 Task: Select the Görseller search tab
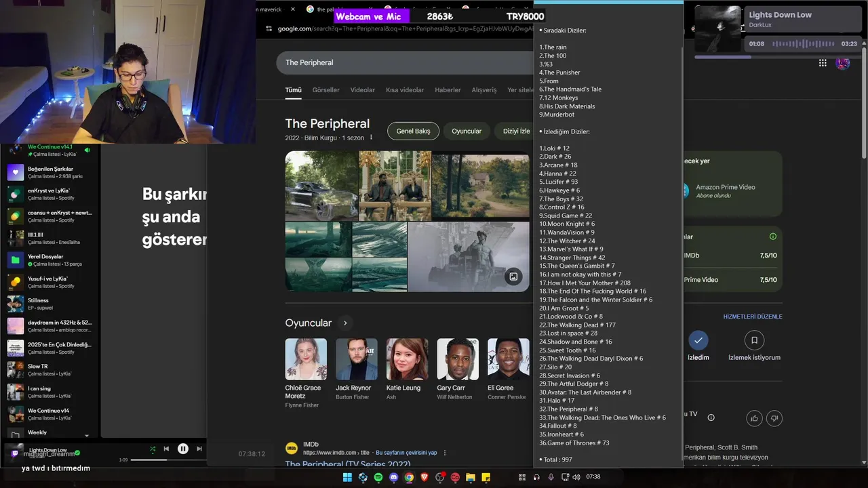pos(325,90)
